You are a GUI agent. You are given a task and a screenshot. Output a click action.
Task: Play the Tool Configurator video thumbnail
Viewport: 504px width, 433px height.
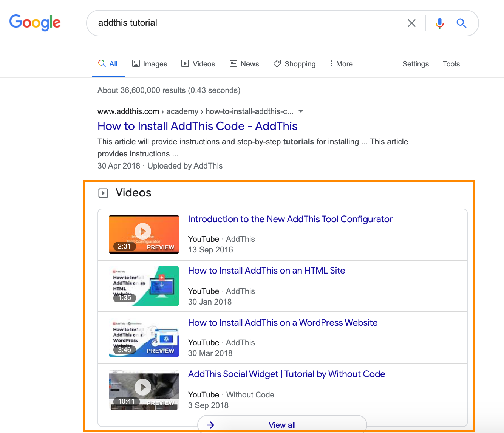point(144,234)
